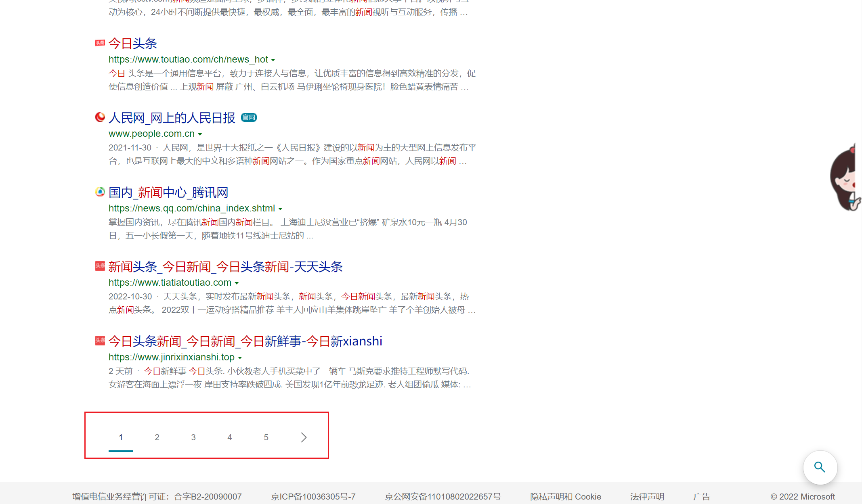This screenshot has height=504, width=862.
Task: Select page 1 in pagination
Action: [x=121, y=437]
